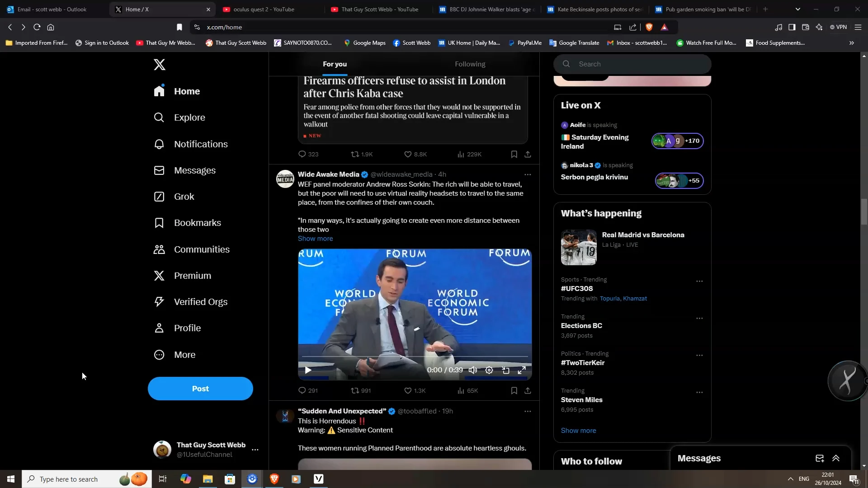The image size is (868, 488).
Task: Open Premium from sidebar
Action: pyautogui.click(x=183, y=276)
